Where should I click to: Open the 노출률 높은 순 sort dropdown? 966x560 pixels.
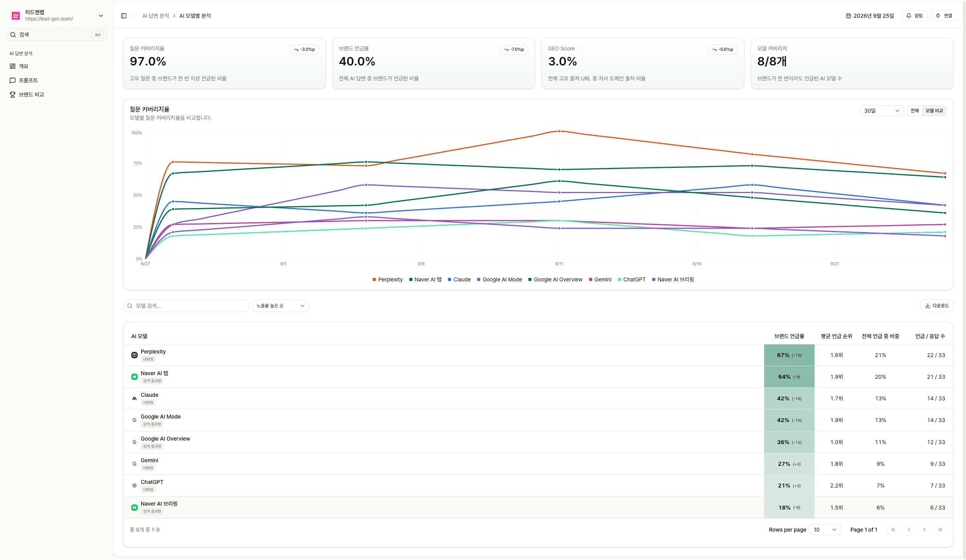(280, 306)
